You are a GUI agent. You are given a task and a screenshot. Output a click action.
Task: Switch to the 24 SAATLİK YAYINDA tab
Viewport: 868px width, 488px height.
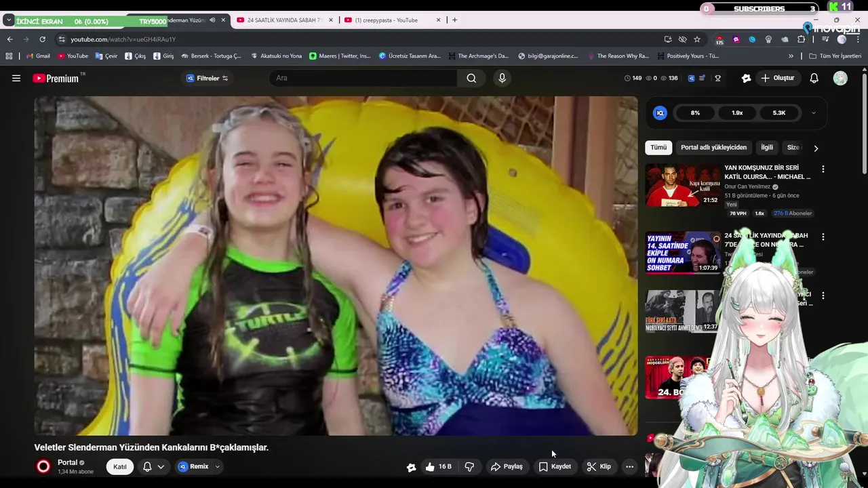[285, 20]
